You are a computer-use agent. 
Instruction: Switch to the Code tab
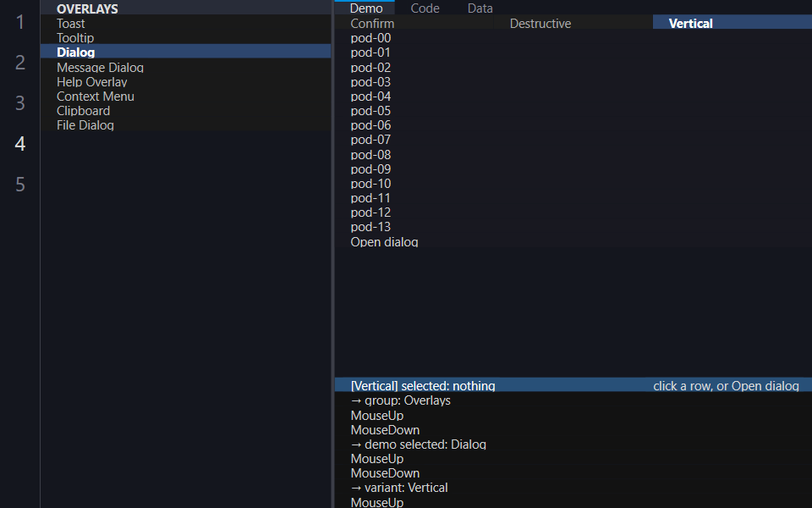pyautogui.click(x=425, y=8)
